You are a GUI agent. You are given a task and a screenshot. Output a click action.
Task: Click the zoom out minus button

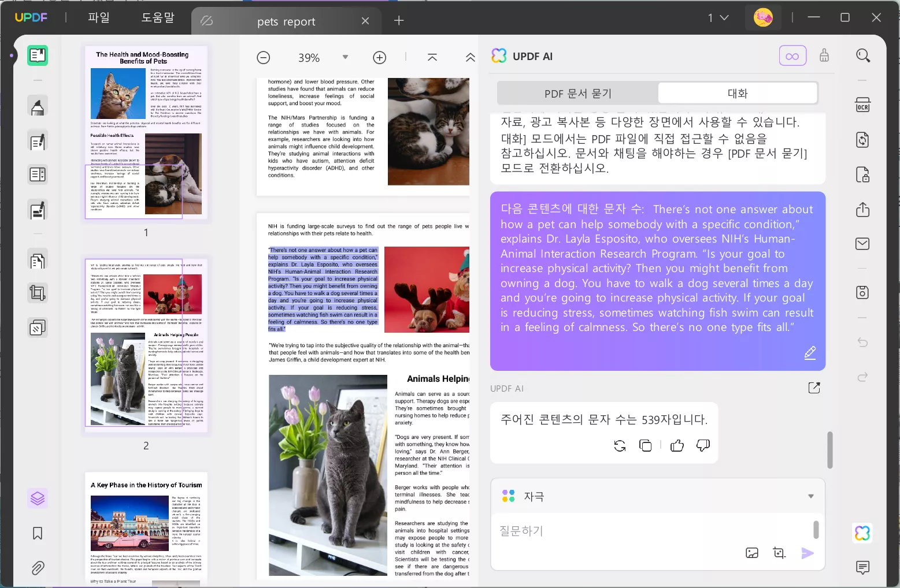pos(264,58)
